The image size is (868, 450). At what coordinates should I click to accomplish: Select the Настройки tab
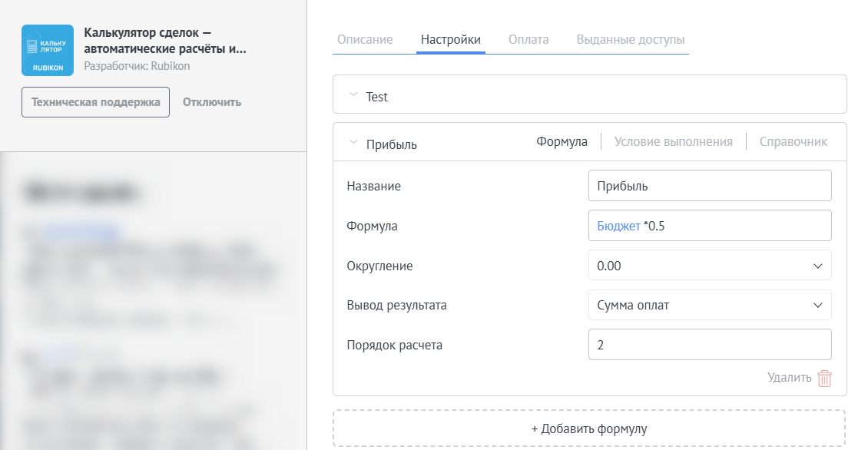(451, 39)
